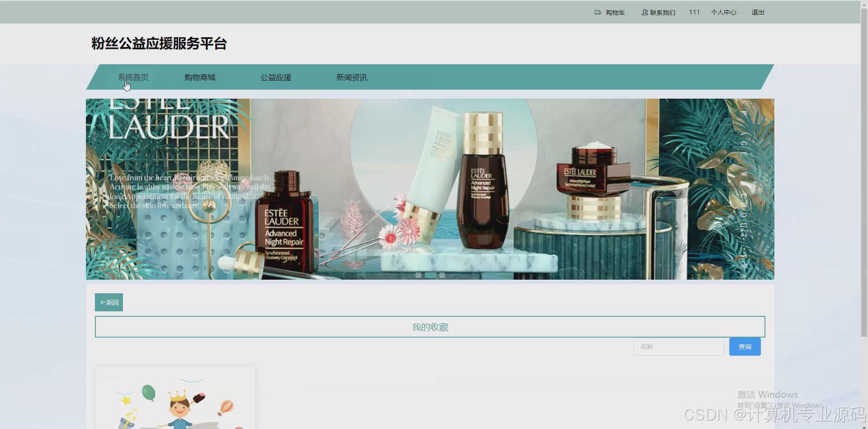Screen dimensions: 868x429
Task: Open the 购物商城 menu item
Action: [x=200, y=77]
